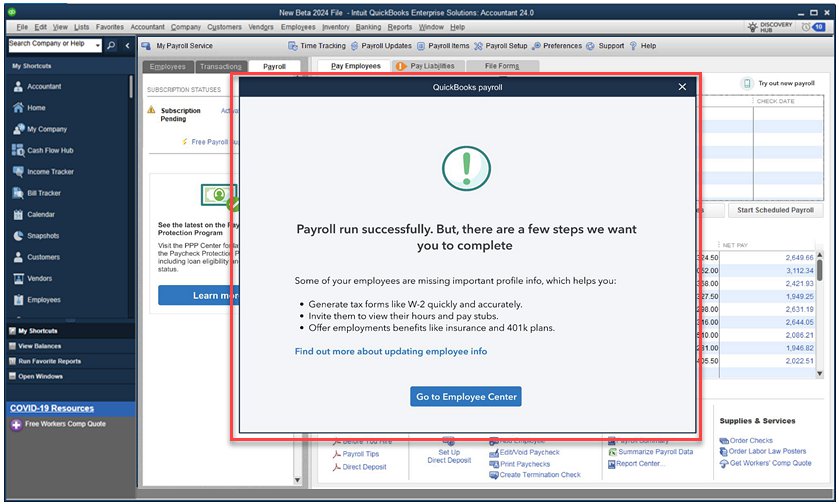The image size is (839, 504).
Task: Click the search magnifier icon
Action: pyautogui.click(x=111, y=46)
